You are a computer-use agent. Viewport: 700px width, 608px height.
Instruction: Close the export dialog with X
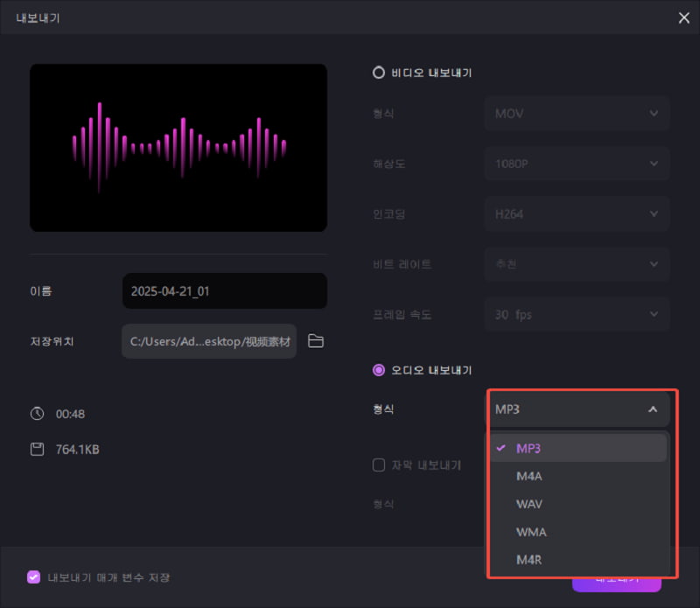tap(683, 17)
